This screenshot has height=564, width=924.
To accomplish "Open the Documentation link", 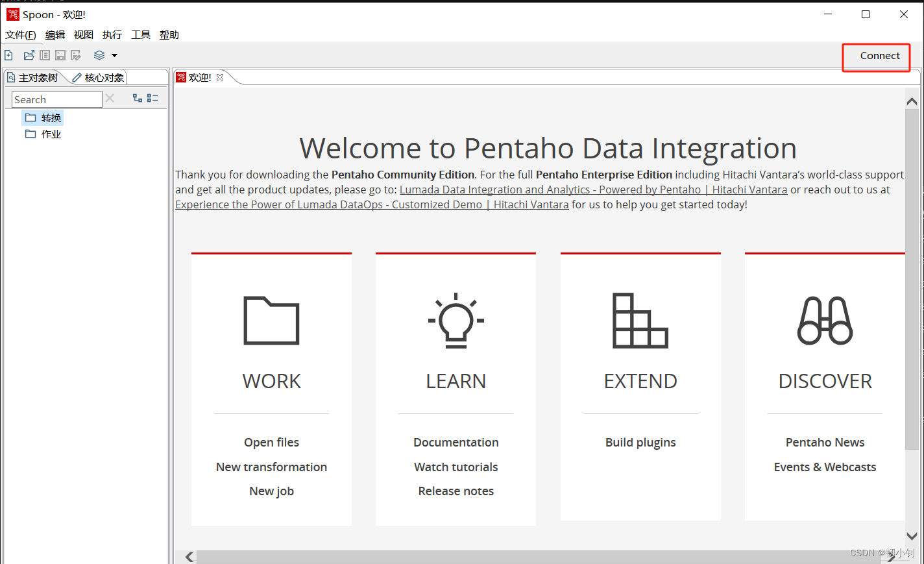I will pyautogui.click(x=456, y=443).
